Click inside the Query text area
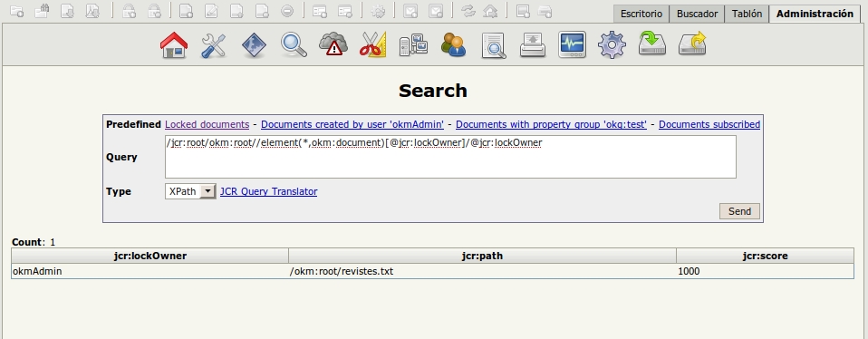Screen dimensions: 868x339 [x=450, y=157]
